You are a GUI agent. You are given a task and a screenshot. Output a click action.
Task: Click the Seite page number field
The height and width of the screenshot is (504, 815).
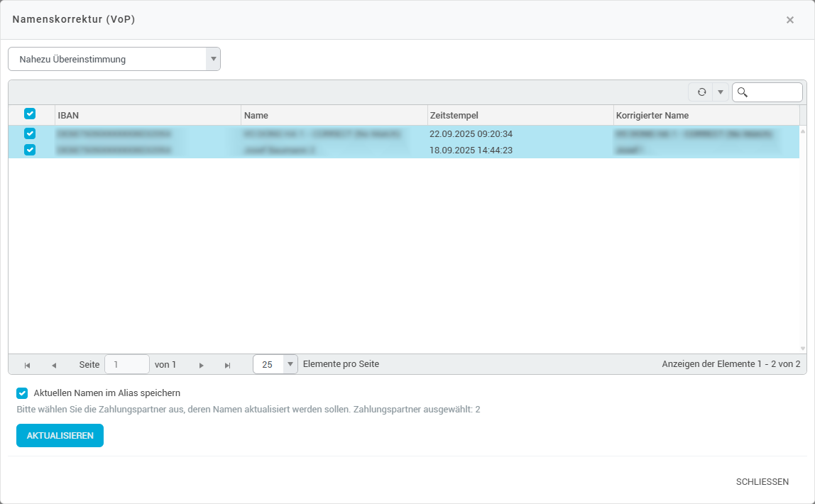(x=126, y=364)
